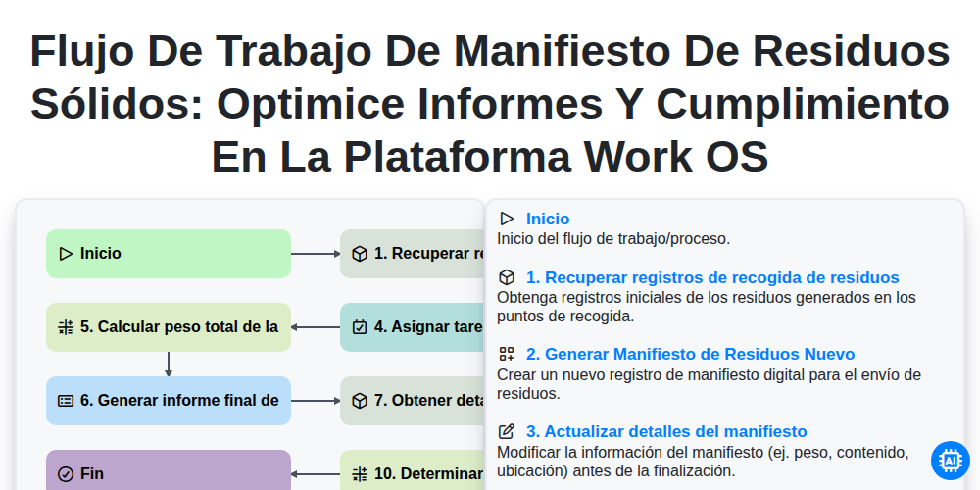Select the '5. Calcular peso total' node

click(169, 327)
